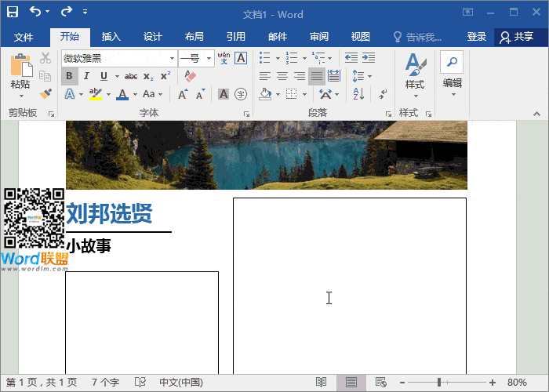This screenshot has height=392, width=549.
Task: Toggle superscript formatting
Action: [x=165, y=76]
